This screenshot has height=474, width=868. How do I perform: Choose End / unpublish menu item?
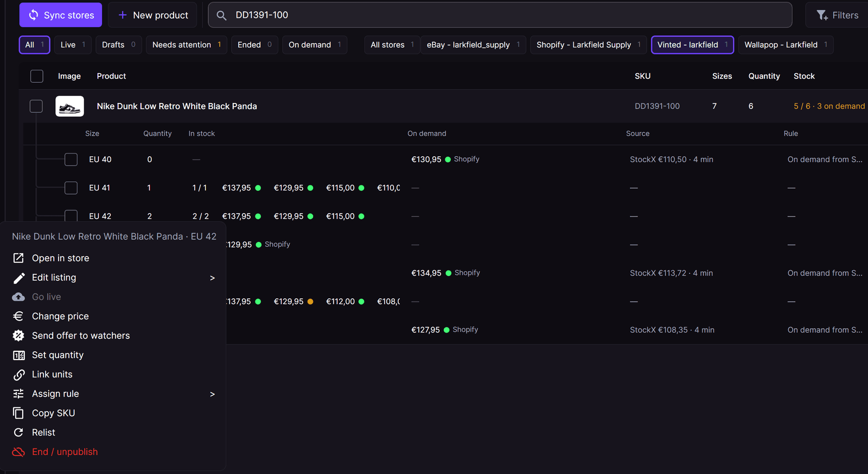[x=113, y=452]
